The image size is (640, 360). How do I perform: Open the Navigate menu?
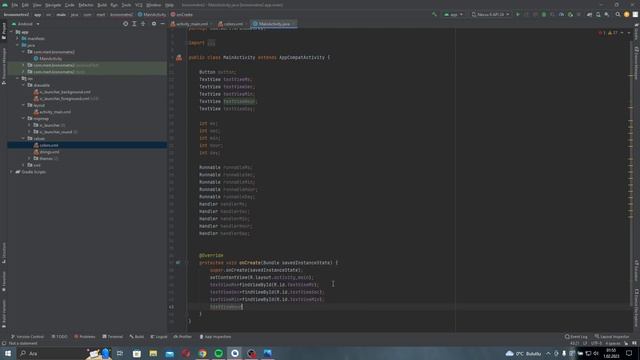click(53, 5)
